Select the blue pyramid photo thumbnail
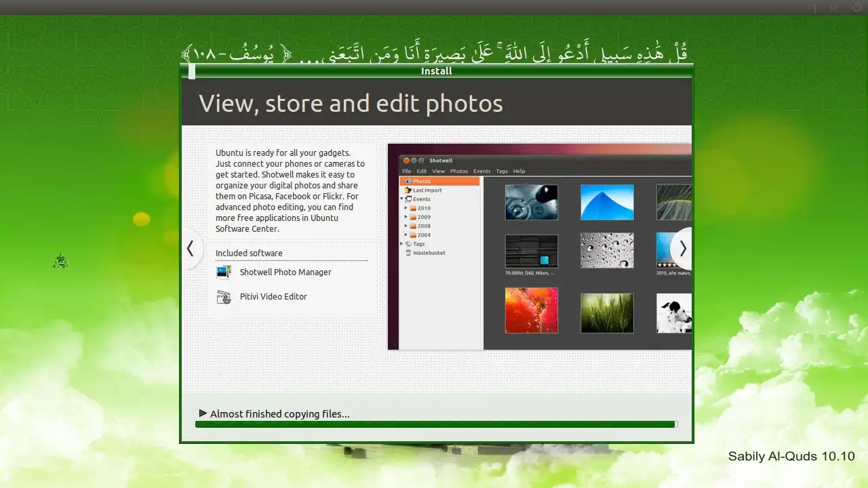The image size is (868, 488). pos(607,202)
